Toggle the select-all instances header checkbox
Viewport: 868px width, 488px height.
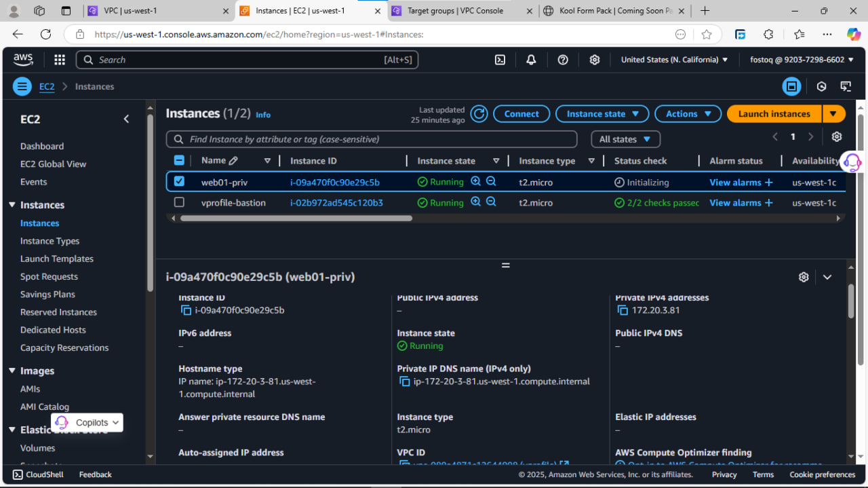(x=179, y=161)
